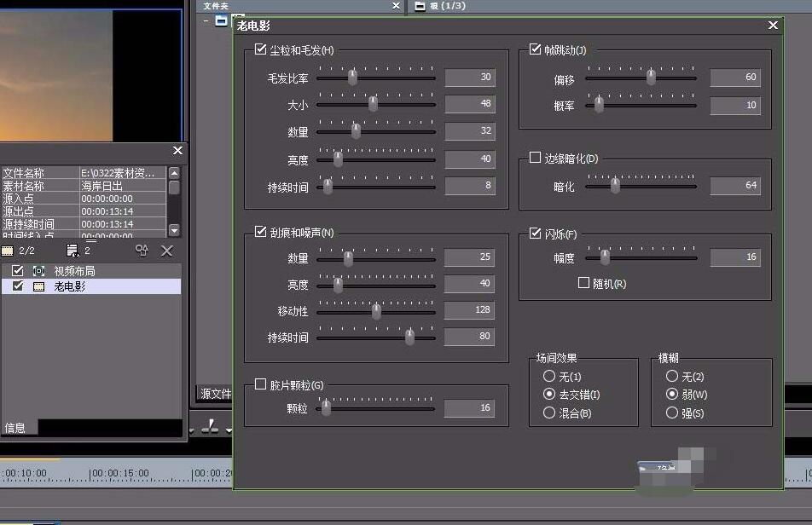
Task: Open the 源文件 tab
Action: [x=216, y=394]
